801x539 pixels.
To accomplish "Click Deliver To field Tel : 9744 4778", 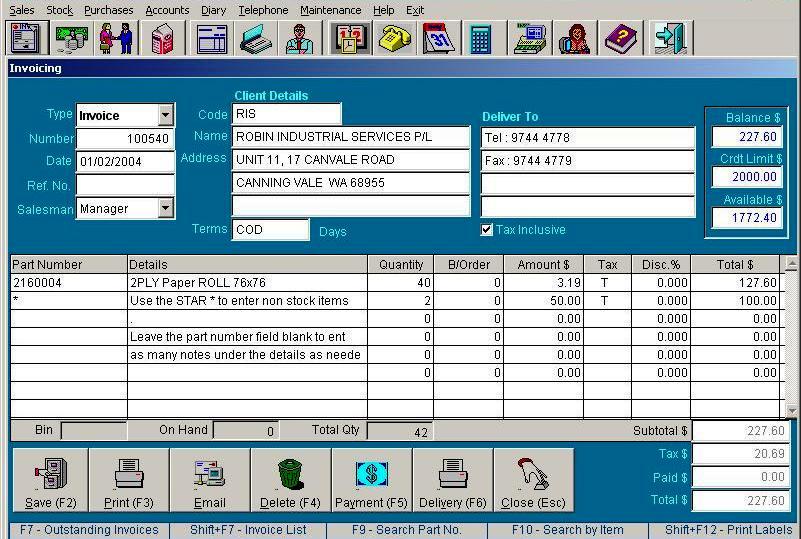I will coord(587,137).
